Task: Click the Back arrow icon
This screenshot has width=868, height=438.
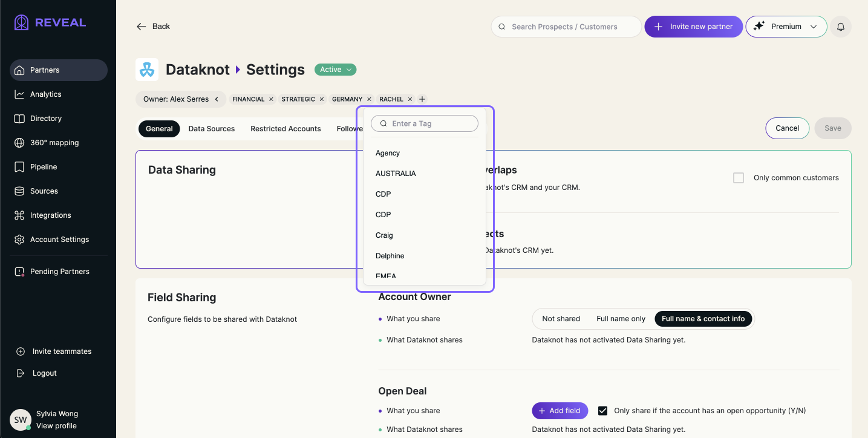Action: pos(142,27)
